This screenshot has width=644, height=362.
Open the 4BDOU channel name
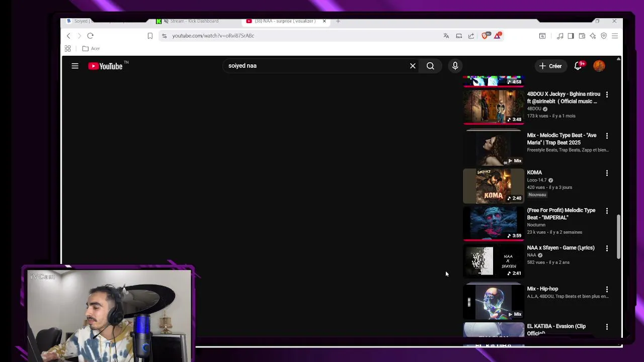tap(534, 109)
